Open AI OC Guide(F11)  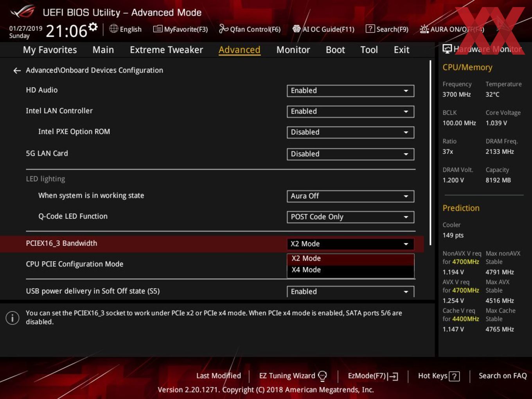[324, 29]
